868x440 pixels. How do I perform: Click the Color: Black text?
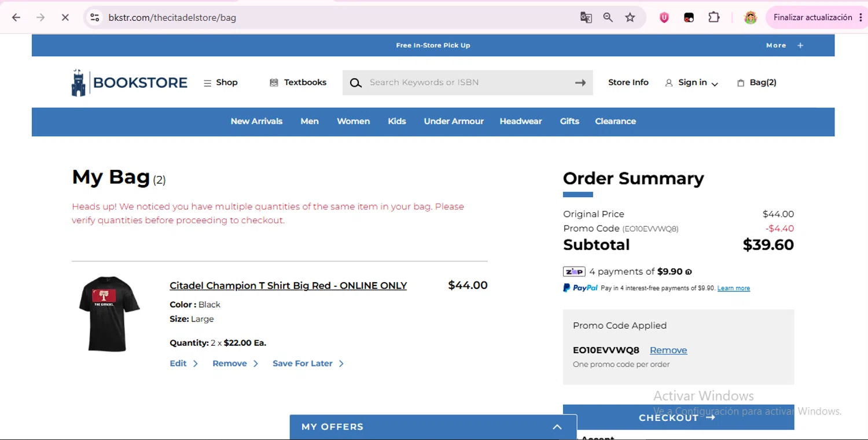click(195, 305)
